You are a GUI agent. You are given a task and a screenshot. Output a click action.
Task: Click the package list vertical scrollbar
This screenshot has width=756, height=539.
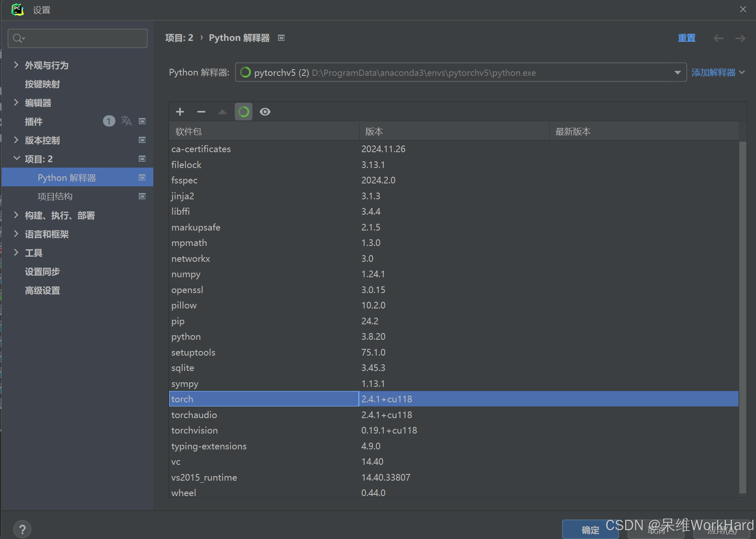click(x=743, y=318)
